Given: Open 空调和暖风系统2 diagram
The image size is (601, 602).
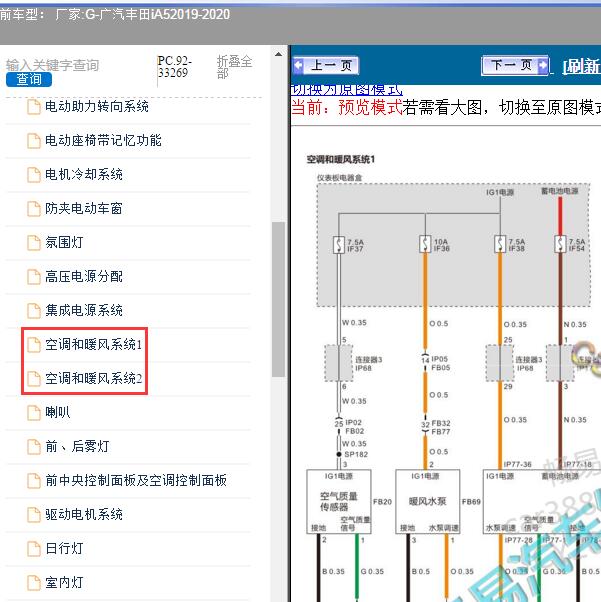Looking at the screenshot, I should coord(94,378).
